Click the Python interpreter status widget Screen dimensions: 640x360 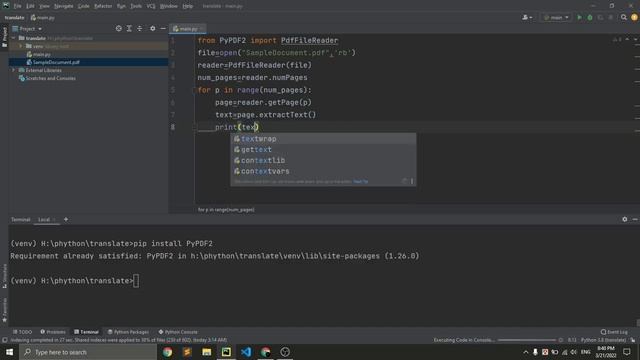(x=603, y=340)
